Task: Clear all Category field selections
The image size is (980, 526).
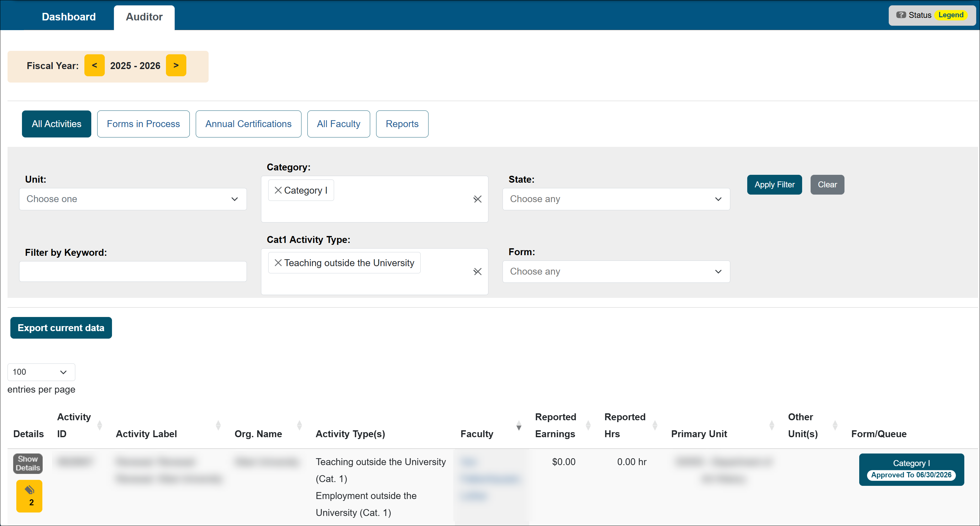Action: [477, 199]
